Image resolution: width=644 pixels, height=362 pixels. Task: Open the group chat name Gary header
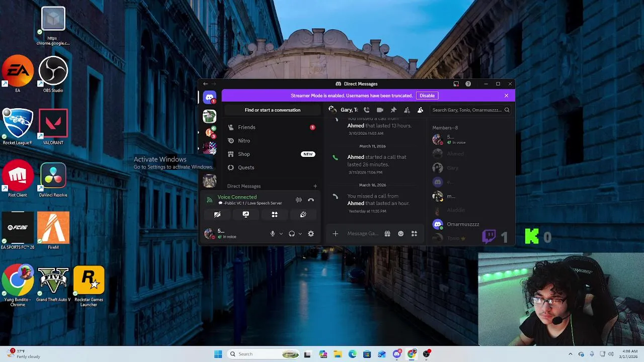coord(349,110)
